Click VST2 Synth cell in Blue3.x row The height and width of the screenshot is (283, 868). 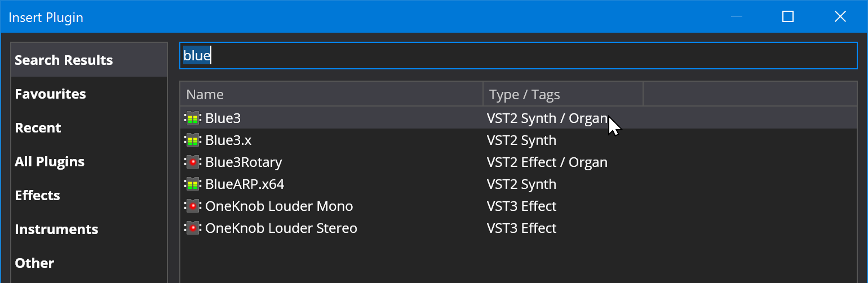[521, 140]
